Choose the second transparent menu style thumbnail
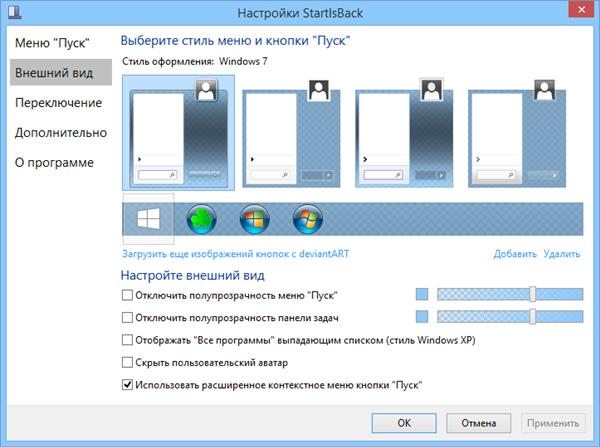This screenshot has width=600, height=447. [x=291, y=133]
